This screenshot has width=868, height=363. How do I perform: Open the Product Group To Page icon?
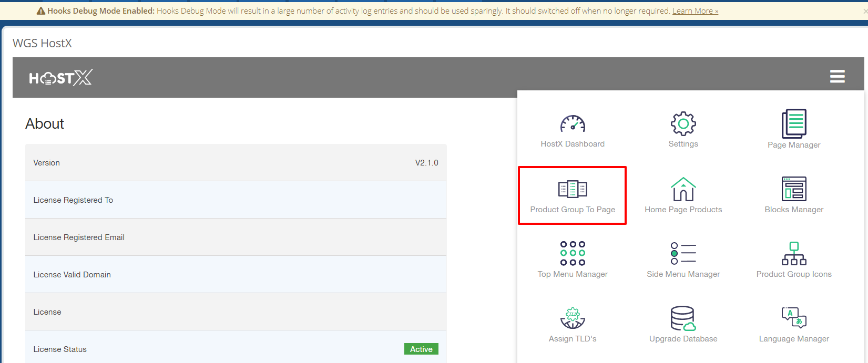(x=573, y=189)
